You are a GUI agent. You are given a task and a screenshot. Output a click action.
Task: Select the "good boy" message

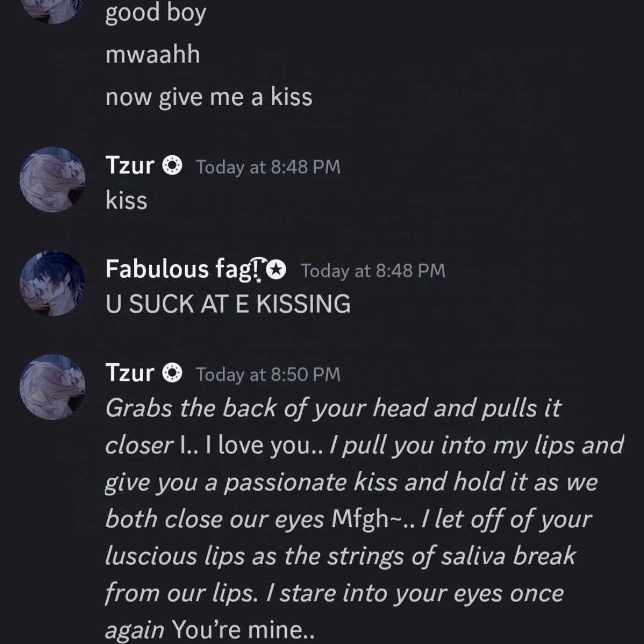156,14
